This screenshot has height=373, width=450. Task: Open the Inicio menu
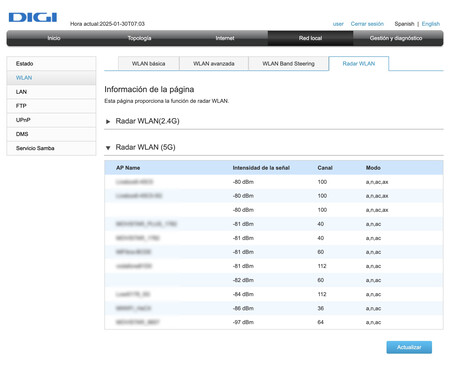click(54, 38)
